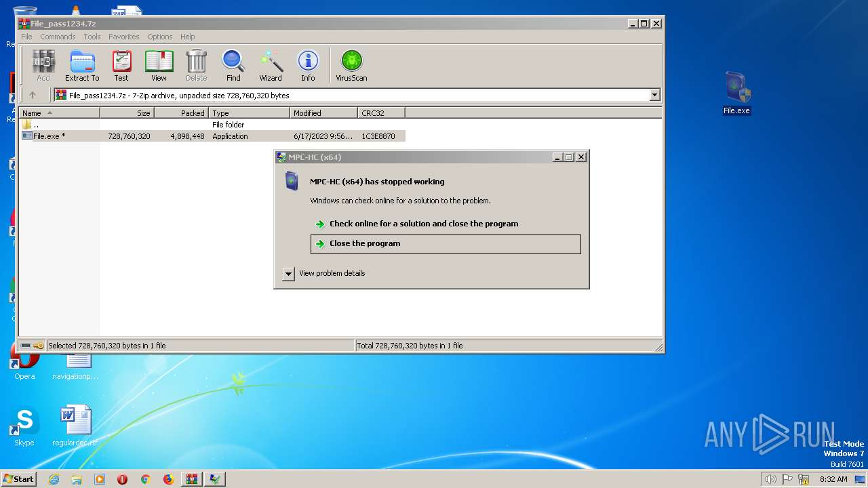Open the Tools menu
Image resolution: width=868 pixels, height=488 pixels.
click(92, 37)
